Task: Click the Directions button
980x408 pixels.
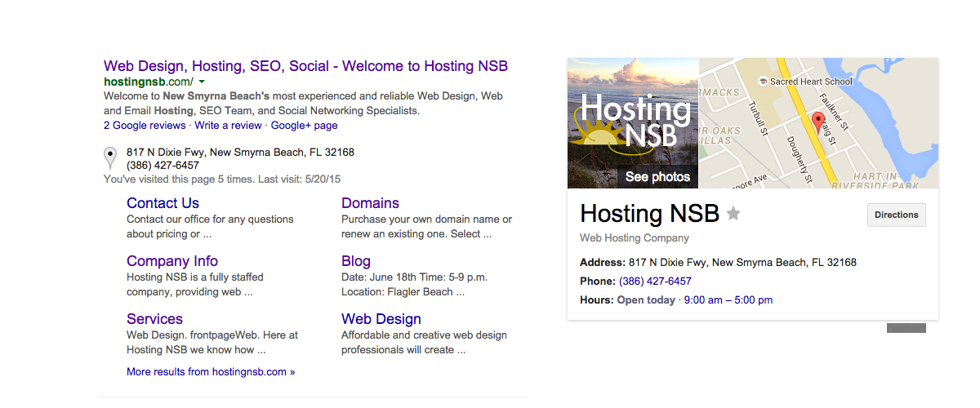Action: (x=896, y=215)
